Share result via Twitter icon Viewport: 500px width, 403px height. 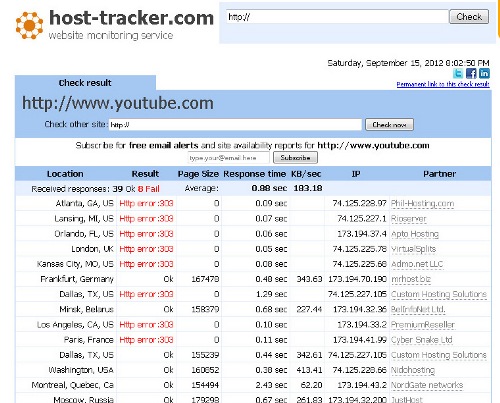(458, 73)
